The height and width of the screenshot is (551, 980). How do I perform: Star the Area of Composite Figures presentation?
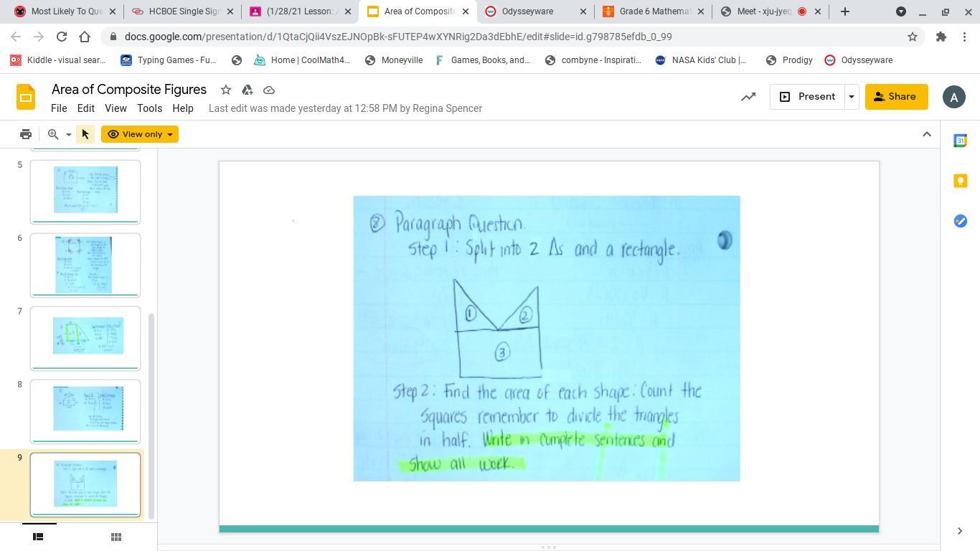click(x=225, y=90)
